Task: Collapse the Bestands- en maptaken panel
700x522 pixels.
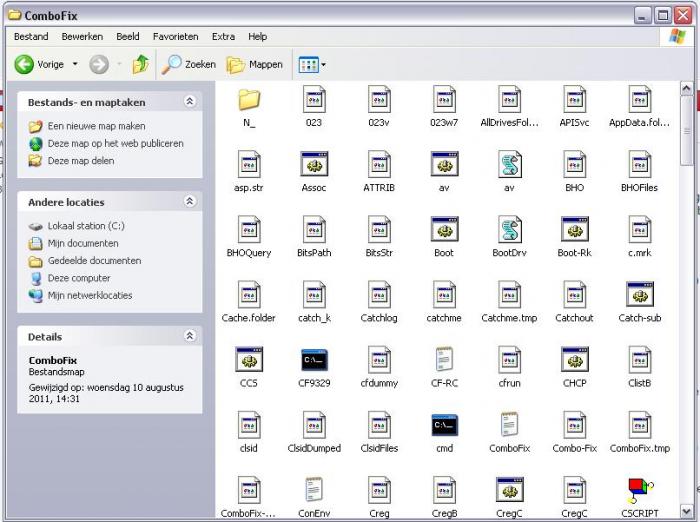Action: pos(190,101)
